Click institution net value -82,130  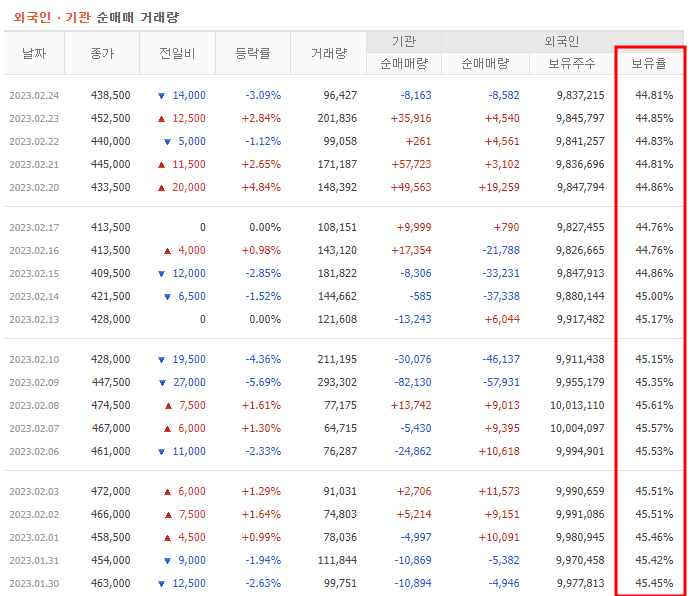click(413, 382)
